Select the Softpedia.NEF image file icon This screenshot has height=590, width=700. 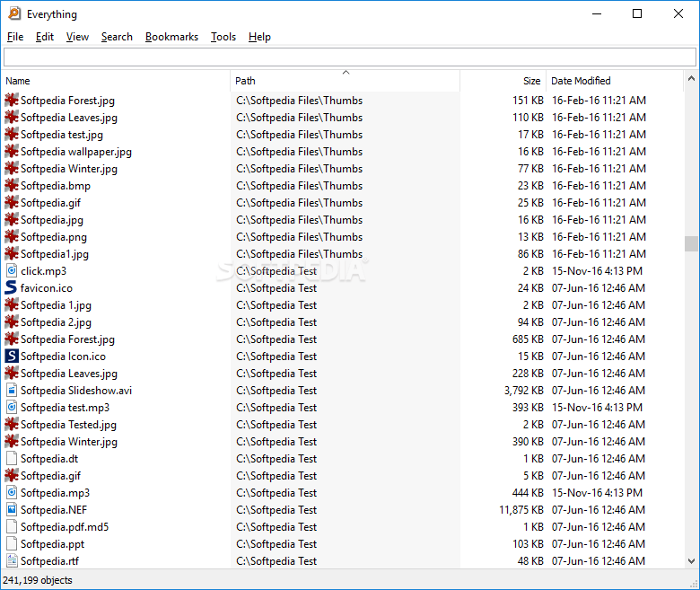click(x=12, y=510)
